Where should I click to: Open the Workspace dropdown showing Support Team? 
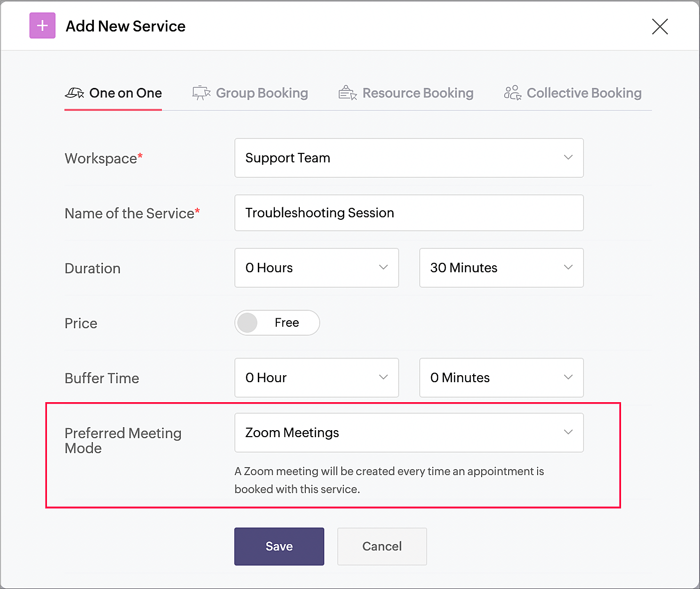409,158
